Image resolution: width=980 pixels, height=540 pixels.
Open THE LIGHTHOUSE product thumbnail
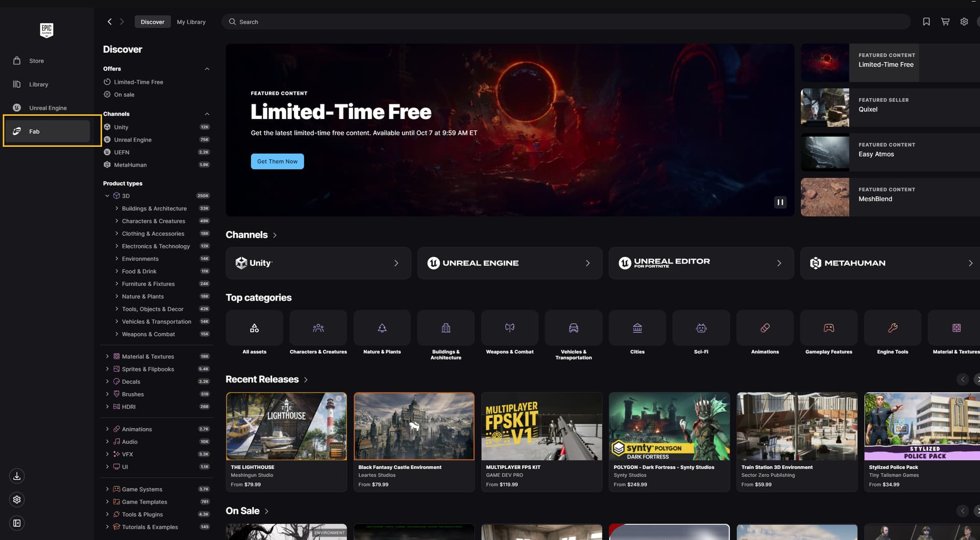[x=286, y=426]
